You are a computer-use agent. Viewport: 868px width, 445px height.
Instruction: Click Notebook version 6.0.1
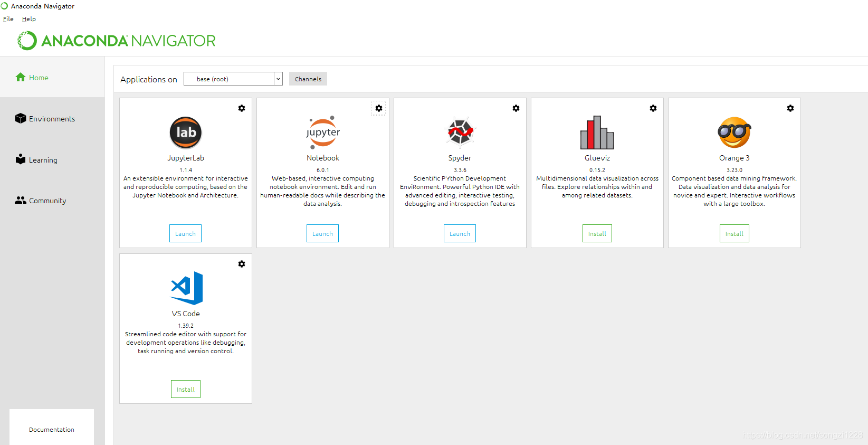click(323, 170)
